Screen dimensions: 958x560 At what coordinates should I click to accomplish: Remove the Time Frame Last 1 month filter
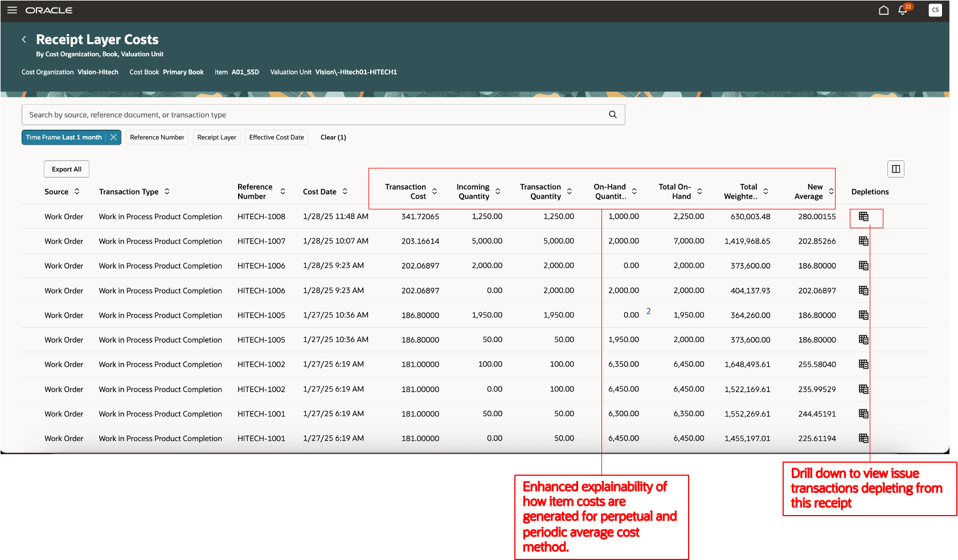click(113, 137)
